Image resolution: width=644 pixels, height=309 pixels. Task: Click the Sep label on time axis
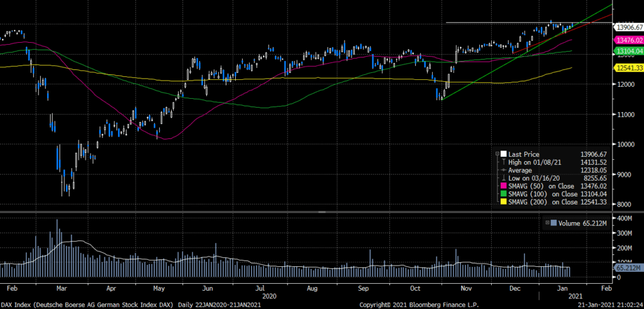(363, 288)
